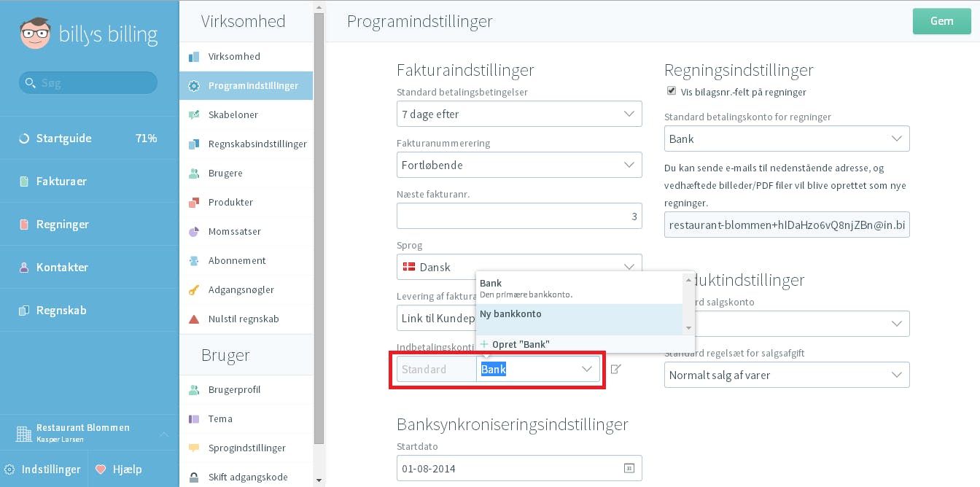The width and height of the screenshot is (980, 487).
Task: Click the Billy's Billing mascot logo
Action: click(x=35, y=34)
